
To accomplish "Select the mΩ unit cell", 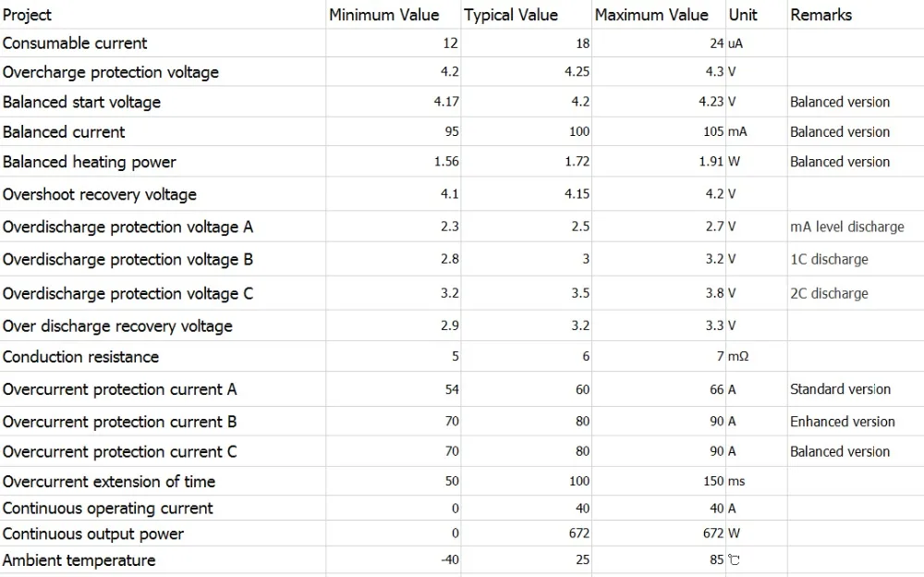I will 738,357.
